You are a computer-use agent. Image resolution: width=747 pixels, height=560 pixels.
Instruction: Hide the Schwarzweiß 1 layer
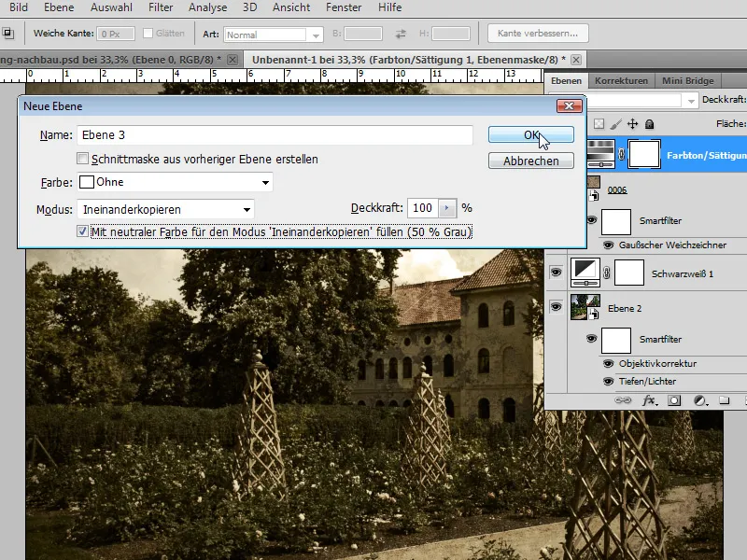(x=556, y=273)
